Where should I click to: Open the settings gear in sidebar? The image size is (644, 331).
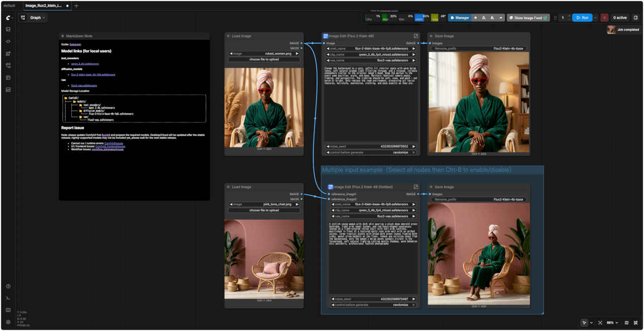click(x=8, y=322)
